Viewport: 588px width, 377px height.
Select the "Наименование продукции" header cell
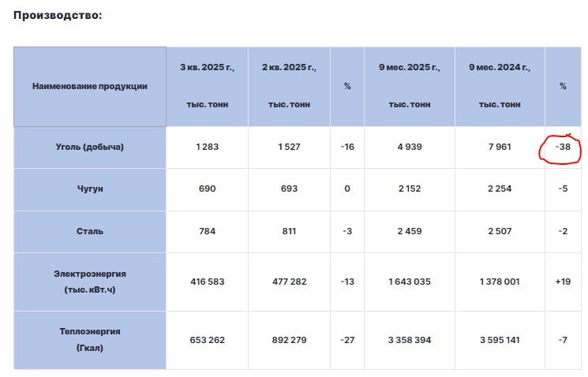[90, 87]
